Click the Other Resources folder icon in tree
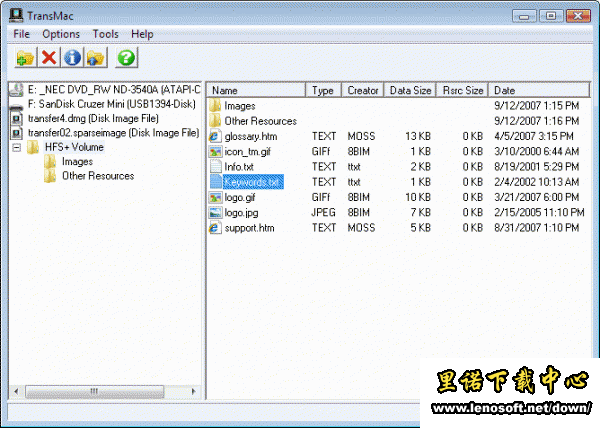Screen dimensions: 600x428 [x=50, y=176]
